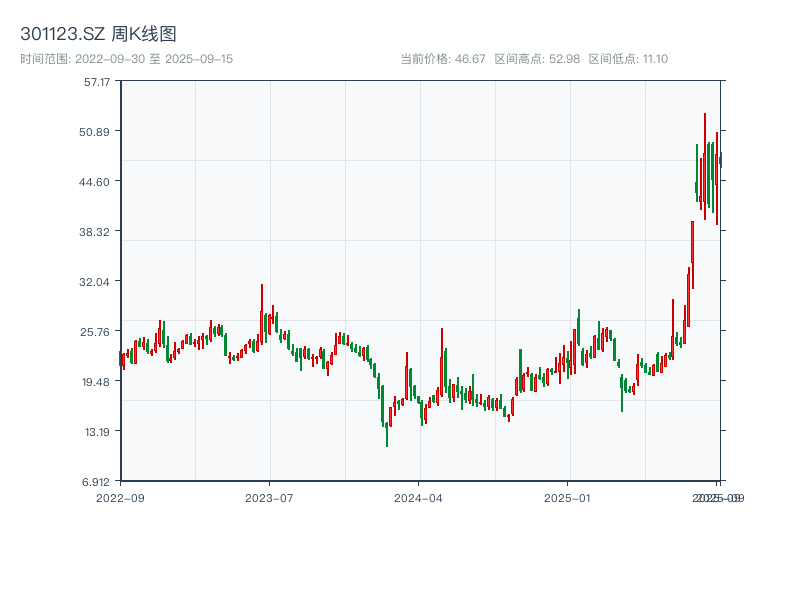Screen dimensions: 800x600
Task: Click the mid-2023 red candle spiking near 32
Action: tap(262, 314)
